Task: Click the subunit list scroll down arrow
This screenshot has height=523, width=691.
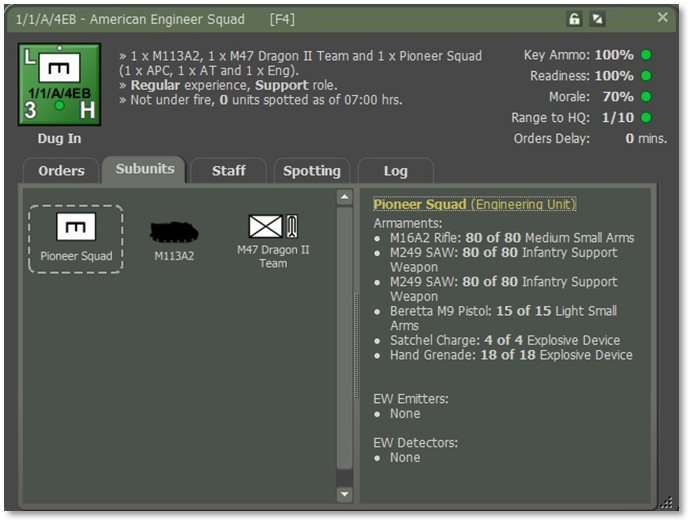Action: click(x=344, y=493)
